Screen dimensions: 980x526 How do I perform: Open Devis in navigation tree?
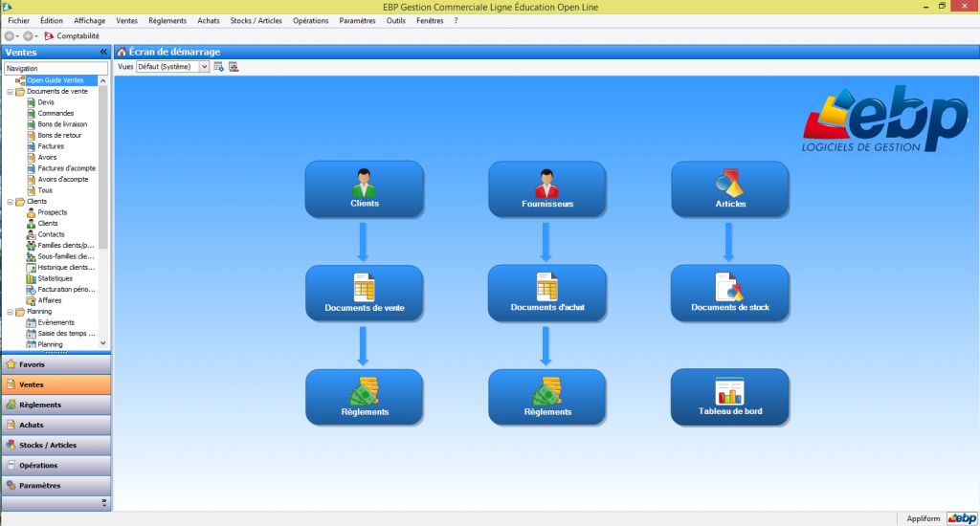(46, 102)
